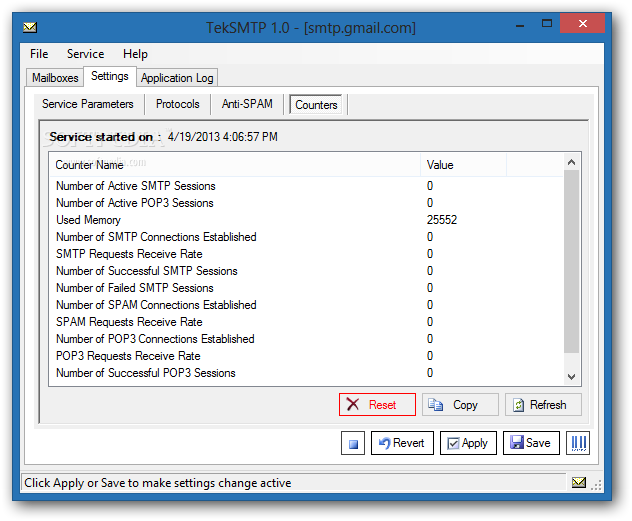Click the Counter Name column header
This screenshot has height=521, width=632.
pyautogui.click(x=235, y=165)
